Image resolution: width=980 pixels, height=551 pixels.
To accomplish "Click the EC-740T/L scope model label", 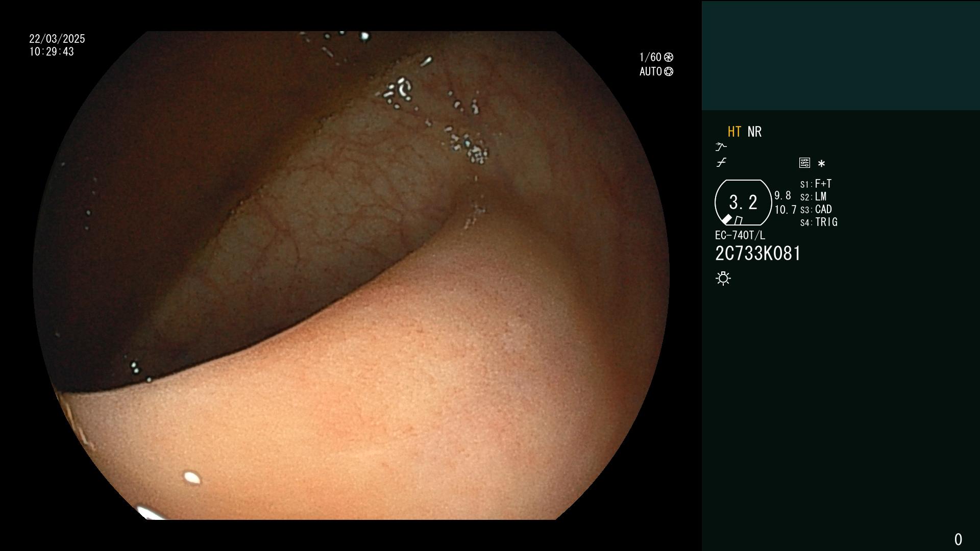I will pos(740,235).
